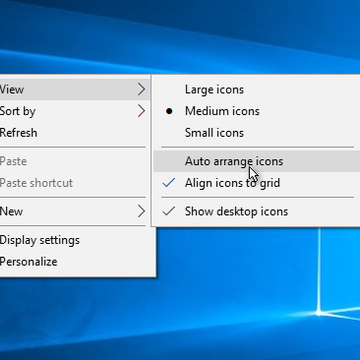Image resolution: width=360 pixels, height=360 pixels.
Task: Select Medium icons view size
Action: point(257,111)
